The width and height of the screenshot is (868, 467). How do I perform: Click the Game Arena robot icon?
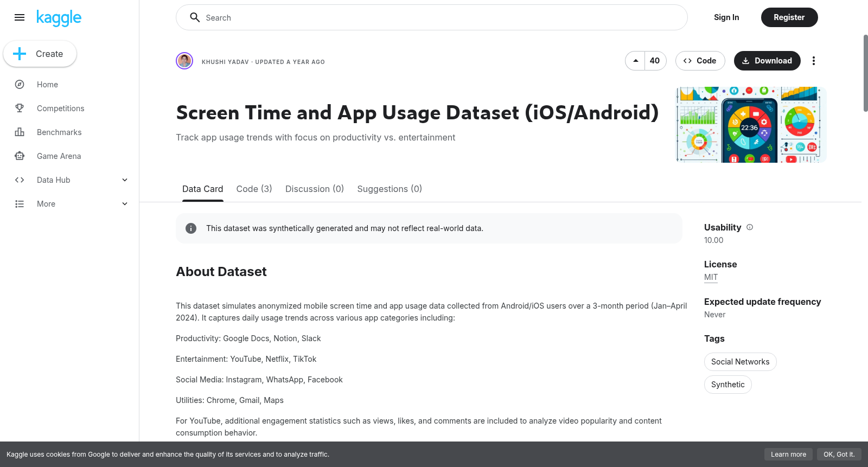[20, 156]
